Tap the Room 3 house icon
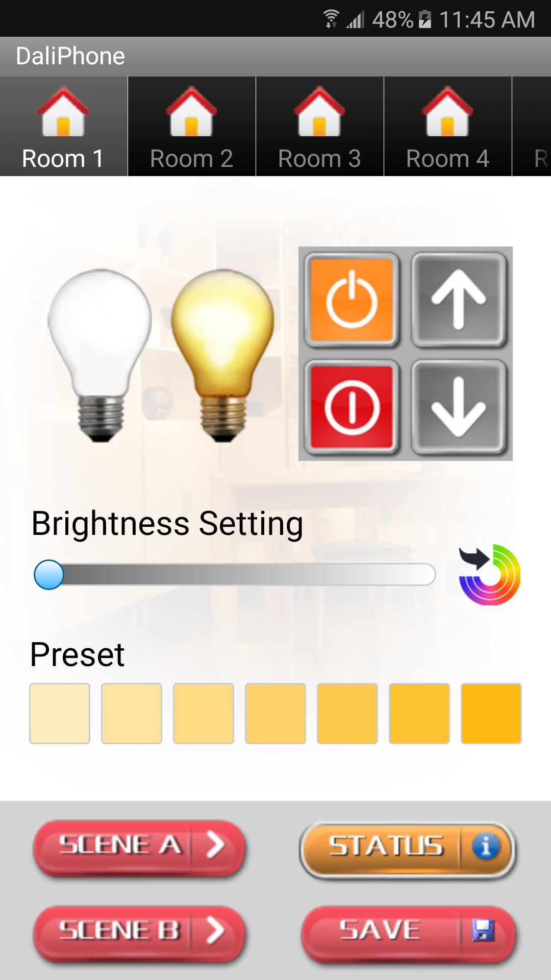This screenshot has width=551, height=980. pyautogui.click(x=319, y=111)
